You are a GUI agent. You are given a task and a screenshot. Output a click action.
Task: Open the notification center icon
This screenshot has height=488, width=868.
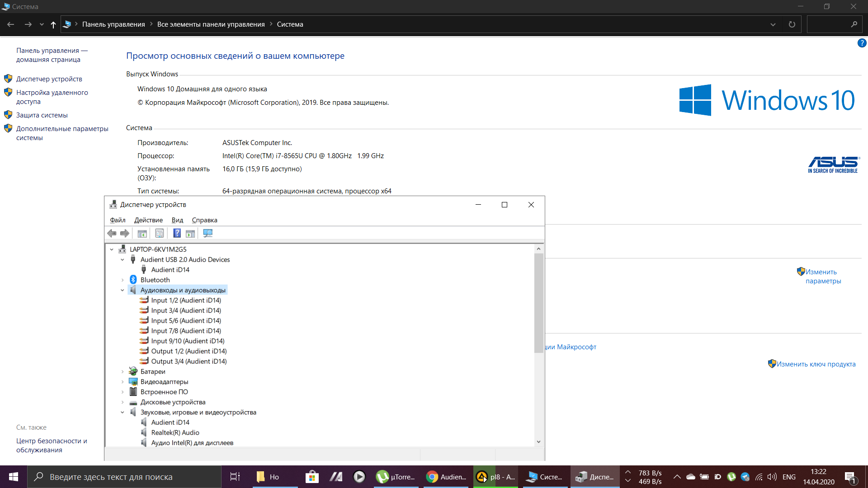pyautogui.click(x=850, y=477)
